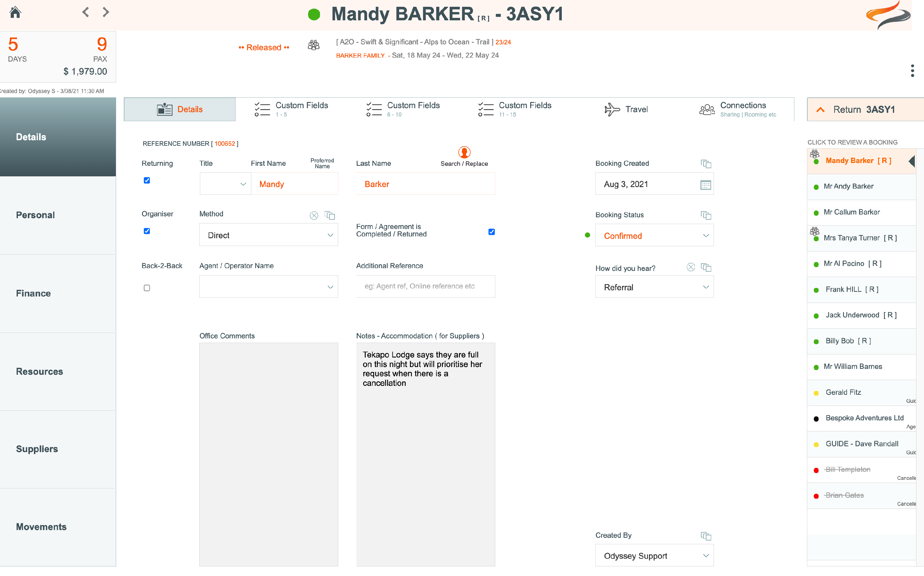Clear the Method field with X icon
The height and width of the screenshot is (576, 924).
pyautogui.click(x=314, y=216)
